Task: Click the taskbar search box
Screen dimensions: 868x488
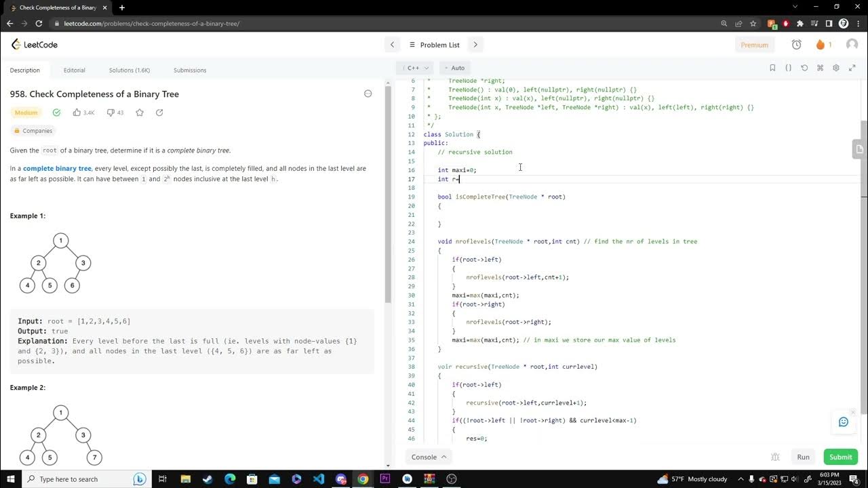Action: tap(87, 479)
